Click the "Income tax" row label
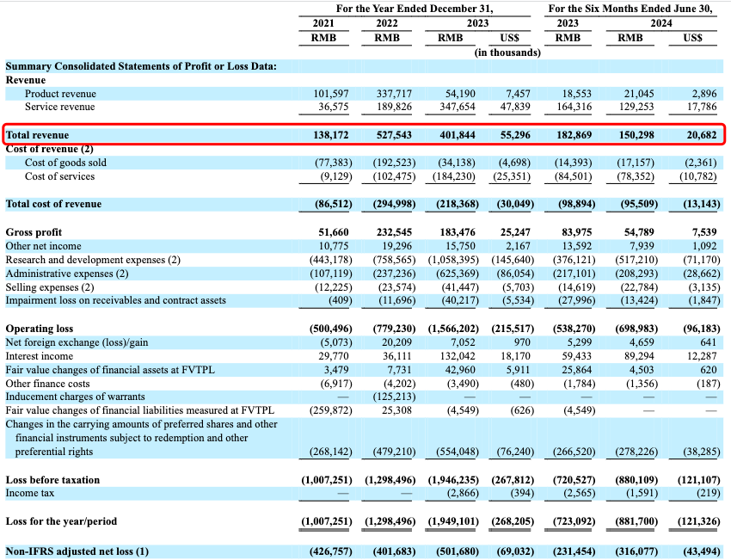Viewport: 731px width, 560px height. [x=30, y=493]
